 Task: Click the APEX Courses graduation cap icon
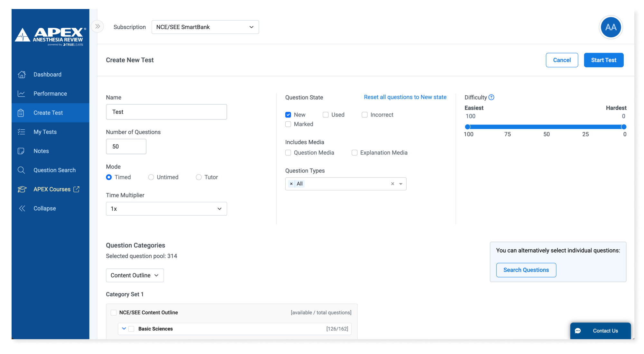tap(22, 189)
